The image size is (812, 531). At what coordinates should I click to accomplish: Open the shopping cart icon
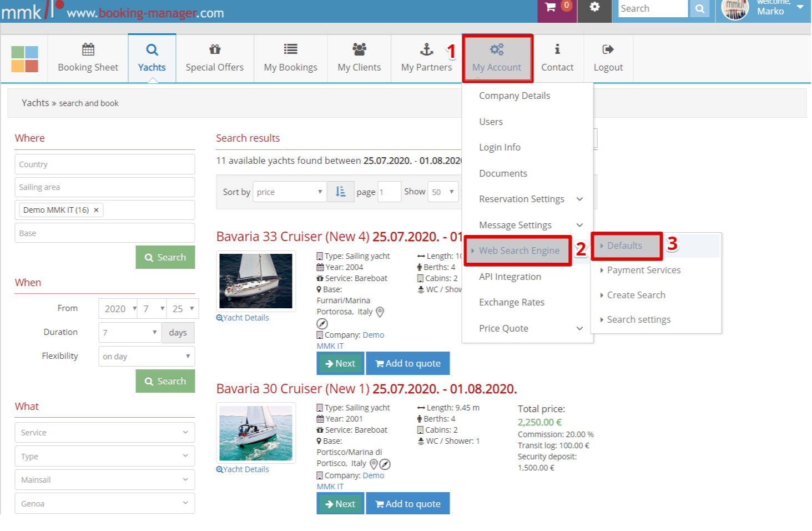(x=551, y=7)
